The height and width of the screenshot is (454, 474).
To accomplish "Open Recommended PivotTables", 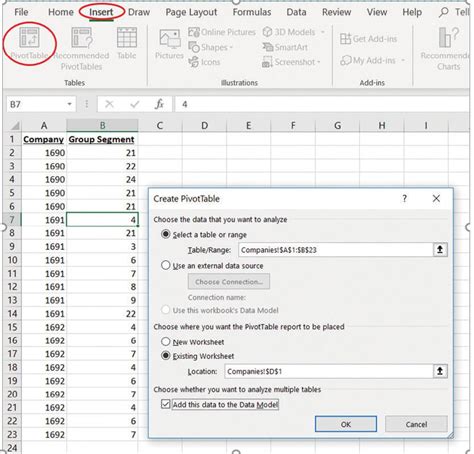I will (81, 48).
